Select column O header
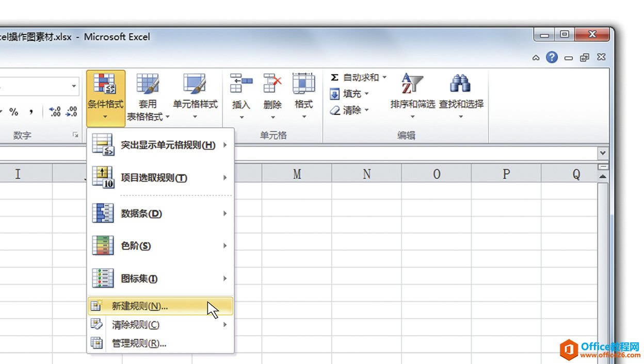The width and height of the screenshot is (644, 364). click(437, 174)
